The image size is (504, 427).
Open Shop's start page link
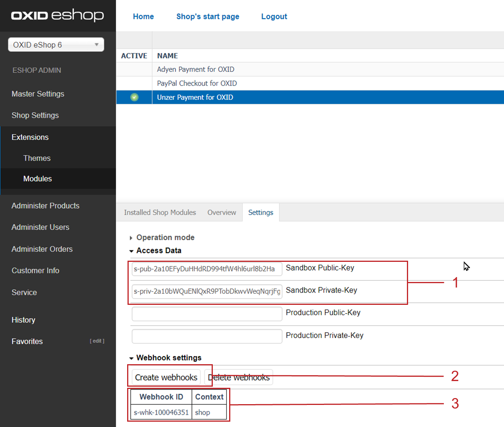click(x=208, y=16)
